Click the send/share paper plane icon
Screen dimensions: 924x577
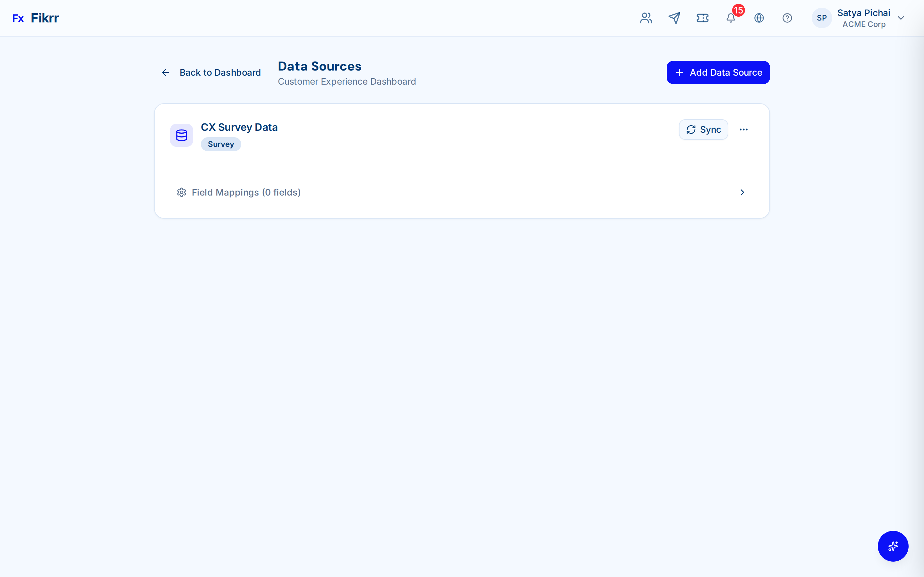(x=674, y=18)
